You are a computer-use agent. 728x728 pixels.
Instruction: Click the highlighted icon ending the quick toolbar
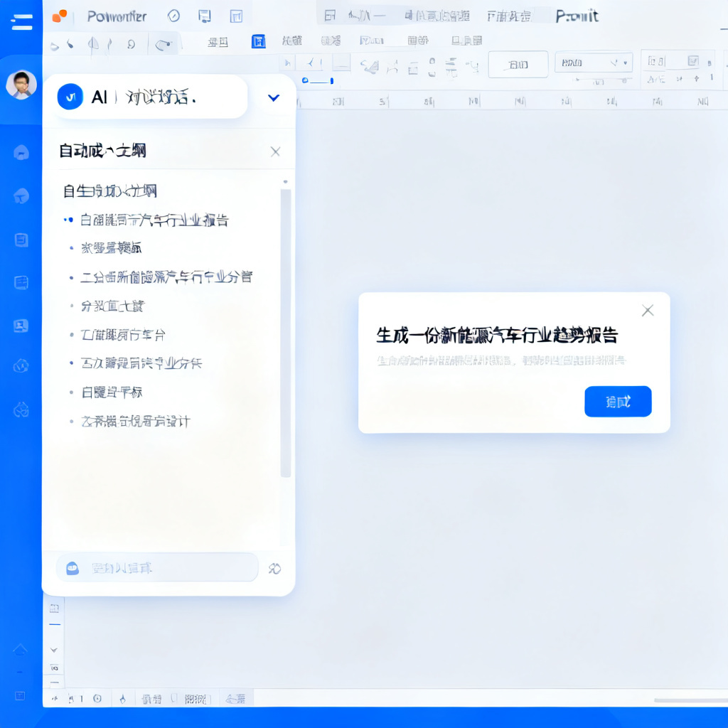[164, 45]
